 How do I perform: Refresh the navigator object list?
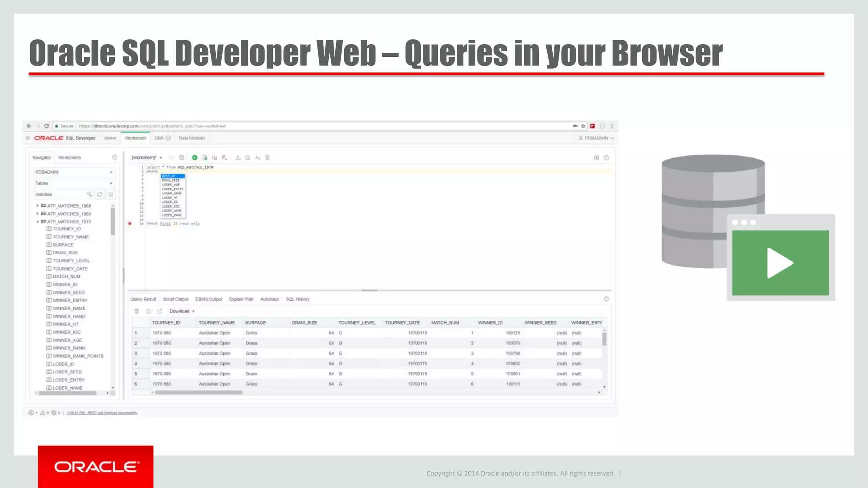[x=100, y=194]
